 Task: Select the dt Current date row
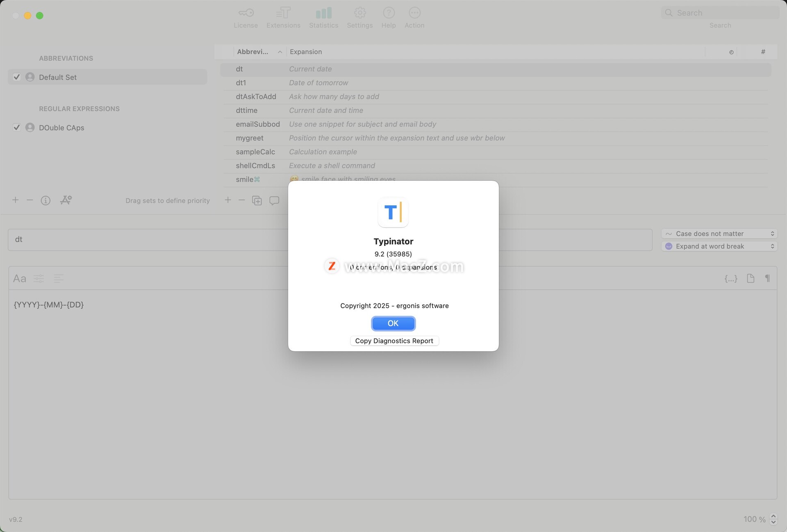pyautogui.click(x=496, y=69)
